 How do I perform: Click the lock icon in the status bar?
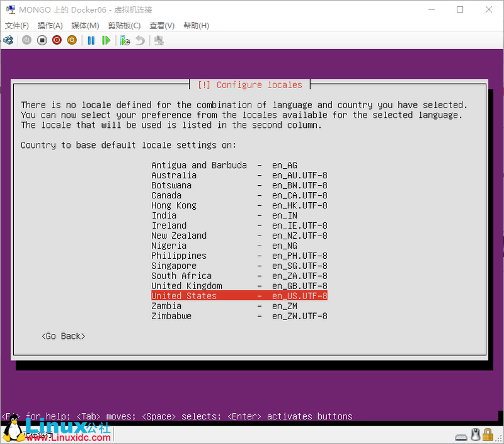tap(488, 435)
